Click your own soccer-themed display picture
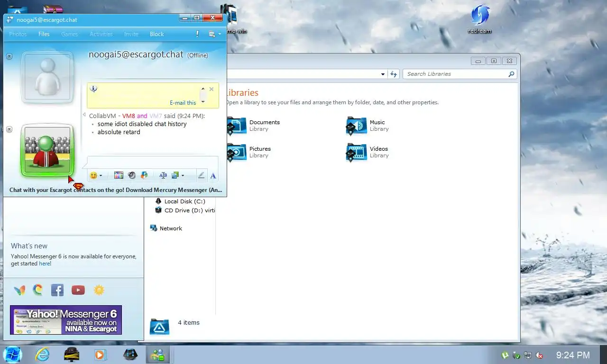 [47, 150]
